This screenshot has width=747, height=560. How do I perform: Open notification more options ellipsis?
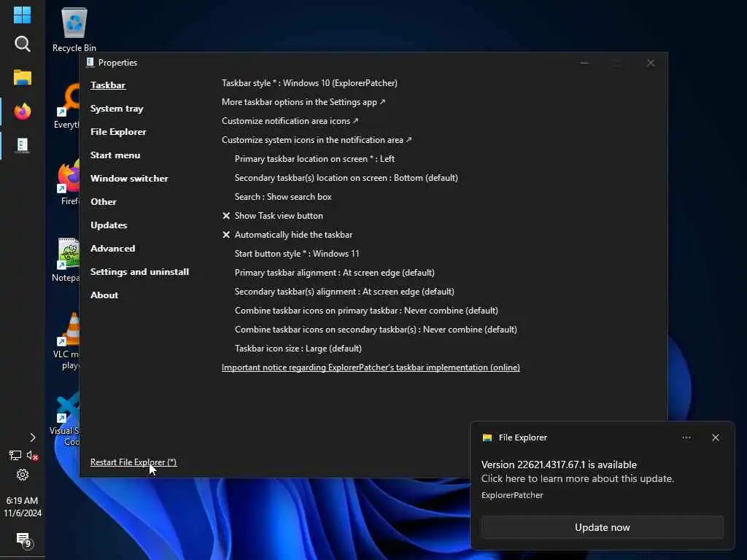pos(686,437)
